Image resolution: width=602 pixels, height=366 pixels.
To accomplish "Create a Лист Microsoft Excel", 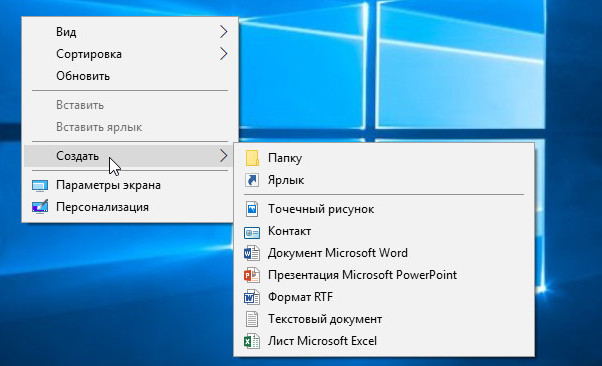I will point(384,341).
